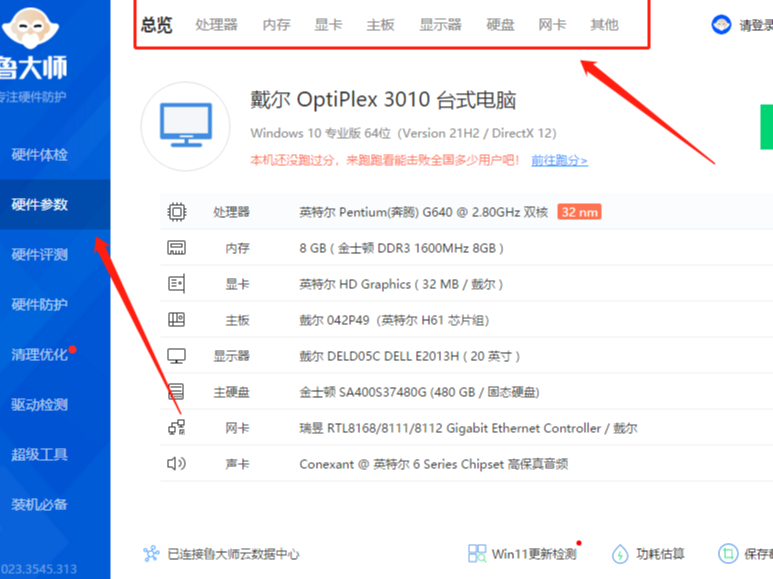773x579 pixels.
Task: Click the 主硬盘 row label
Action: click(231, 392)
